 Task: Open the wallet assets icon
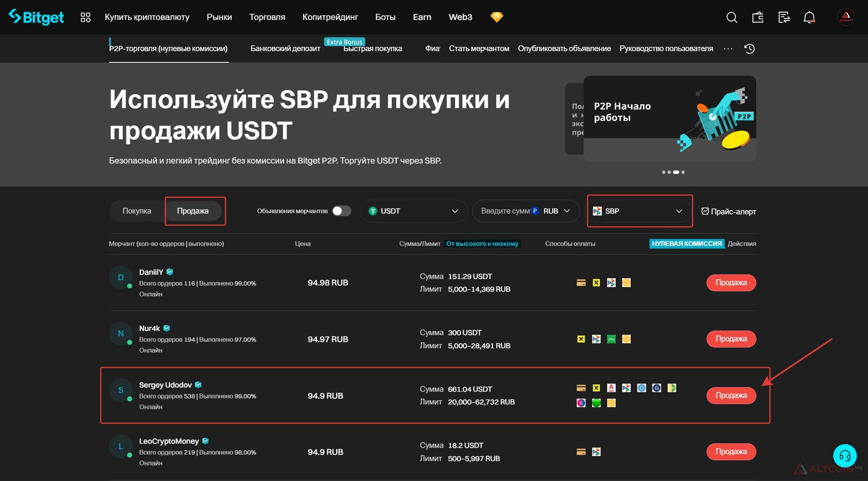pos(758,18)
